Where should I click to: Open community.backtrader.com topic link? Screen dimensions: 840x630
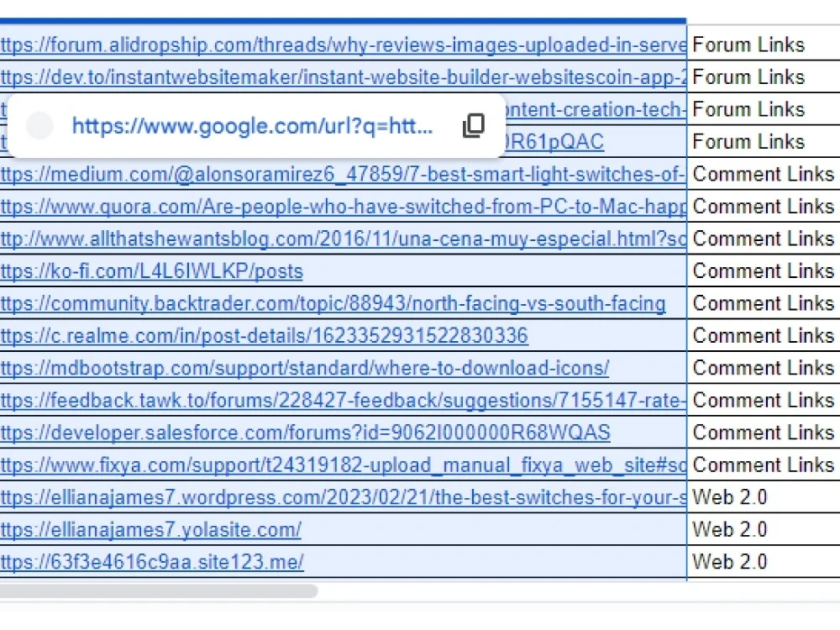[x=333, y=303]
